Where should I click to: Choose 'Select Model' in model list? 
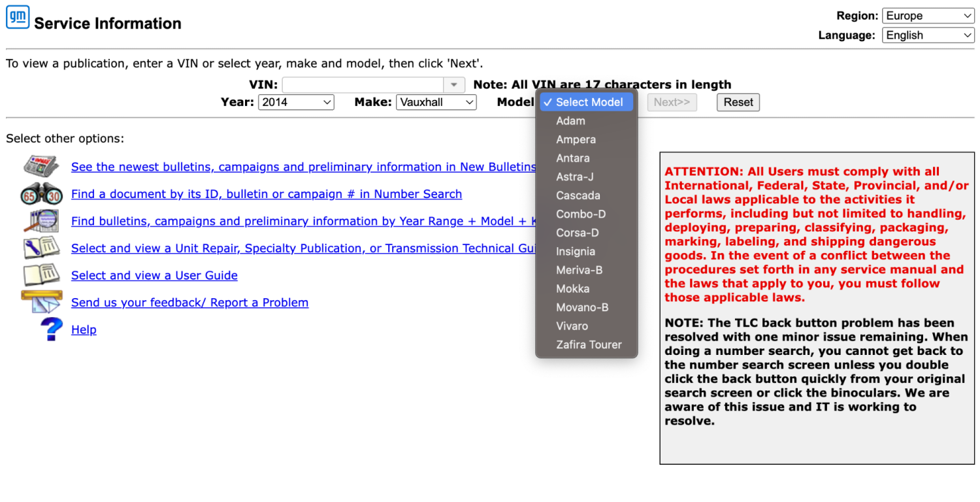click(x=587, y=102)
